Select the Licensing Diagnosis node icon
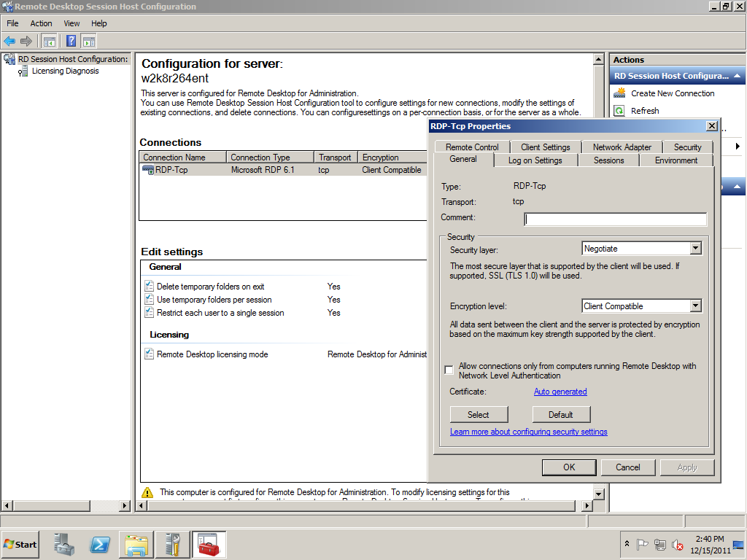Image resolution: width=747 pixels, height=560 pixels. [23, 71]
